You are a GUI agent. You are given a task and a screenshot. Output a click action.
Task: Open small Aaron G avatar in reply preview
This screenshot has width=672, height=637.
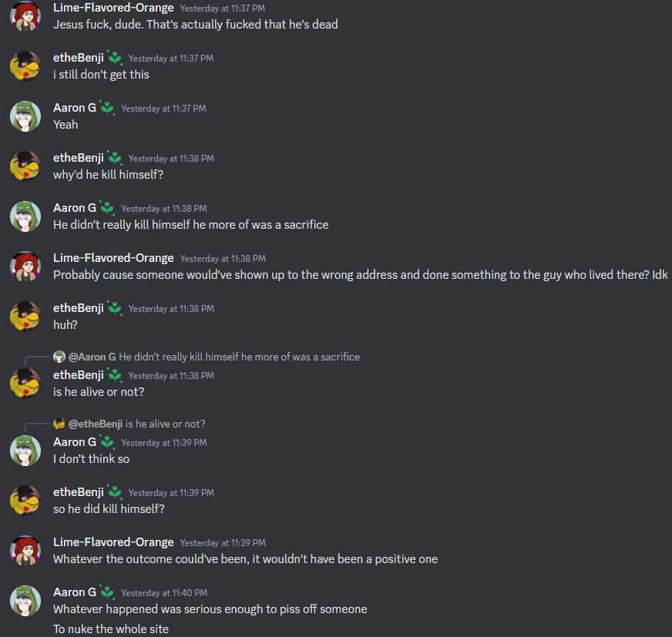pyautogui.click(x=59, y=357)
